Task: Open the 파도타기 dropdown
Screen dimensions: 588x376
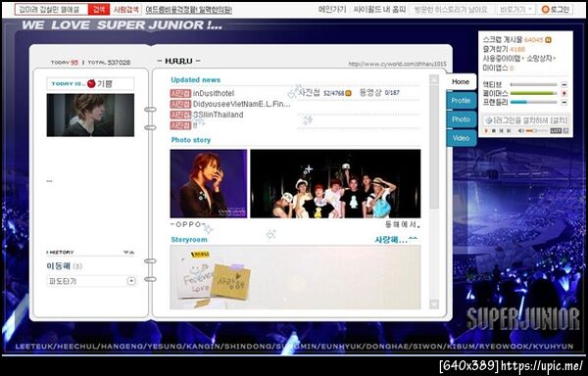Action: pyautogui.click(x=91, y=281)
